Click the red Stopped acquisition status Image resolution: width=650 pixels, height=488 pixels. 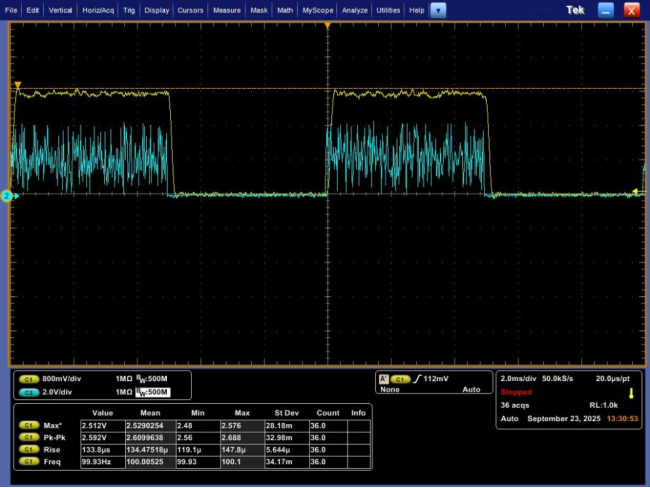[516, 392]
